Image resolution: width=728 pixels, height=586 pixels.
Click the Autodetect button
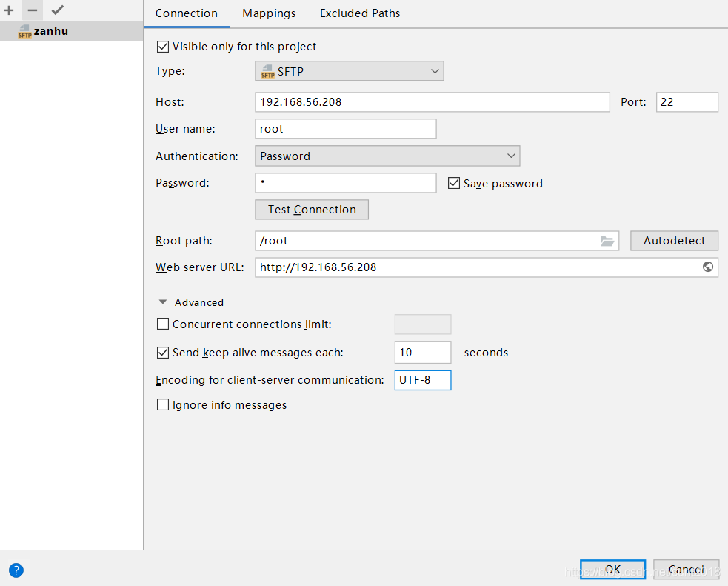coord(674,241)
